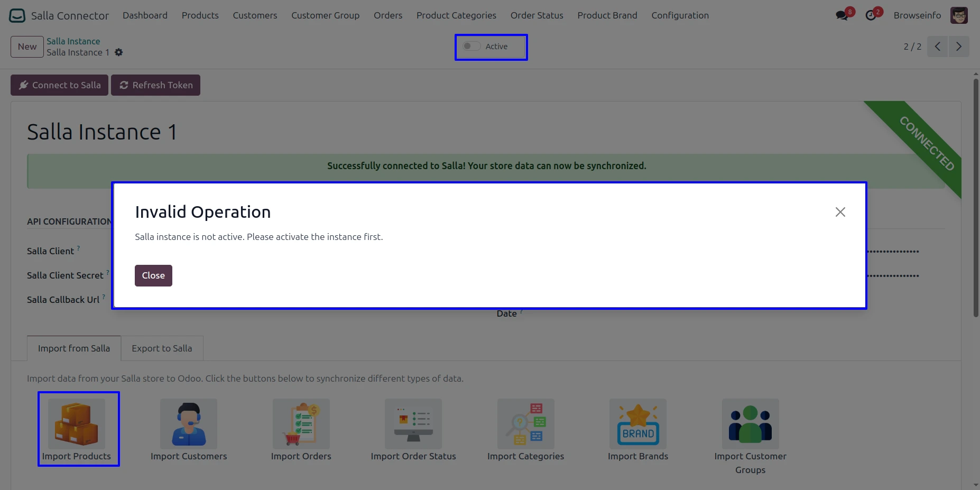980x490 pixels.
Task: Click the Import Customers agent icon
Action: pos(189,424)
